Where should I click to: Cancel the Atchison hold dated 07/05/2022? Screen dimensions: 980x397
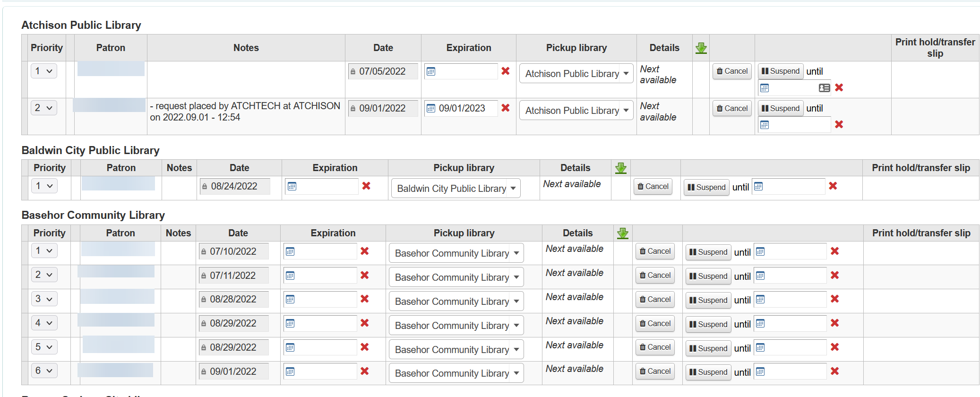[731, 71]
